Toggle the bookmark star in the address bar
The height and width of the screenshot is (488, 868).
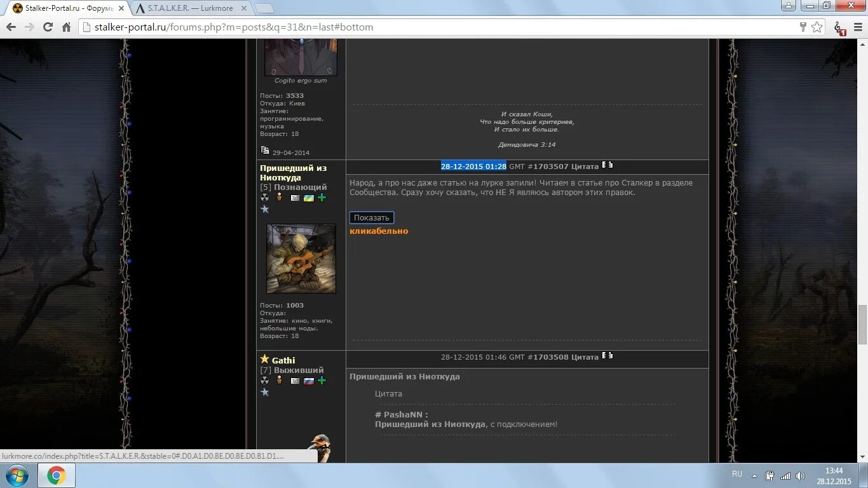(817, 27)
